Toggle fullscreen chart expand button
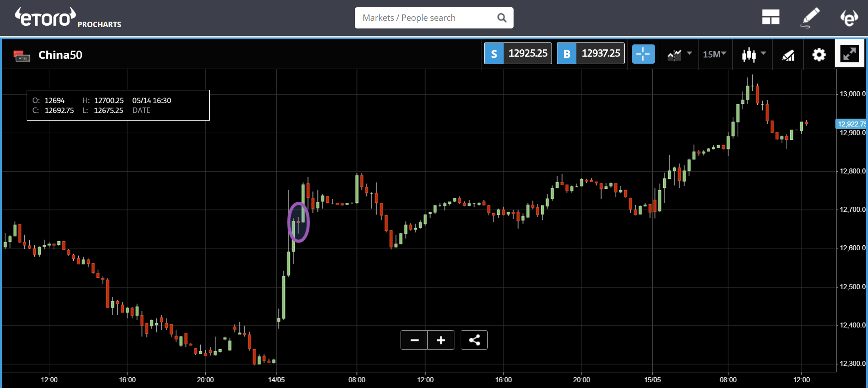 pos(849,54)
